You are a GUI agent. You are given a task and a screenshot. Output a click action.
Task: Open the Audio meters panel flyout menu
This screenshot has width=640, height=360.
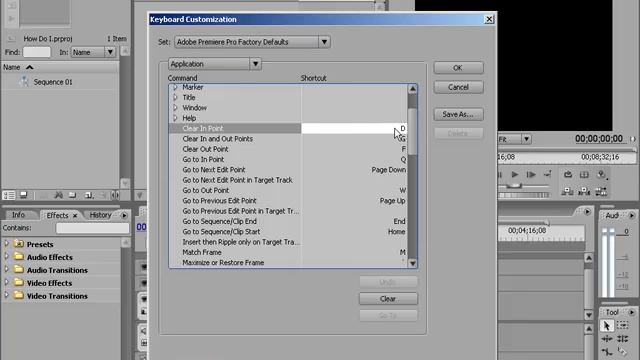click(x=631, y=215)
